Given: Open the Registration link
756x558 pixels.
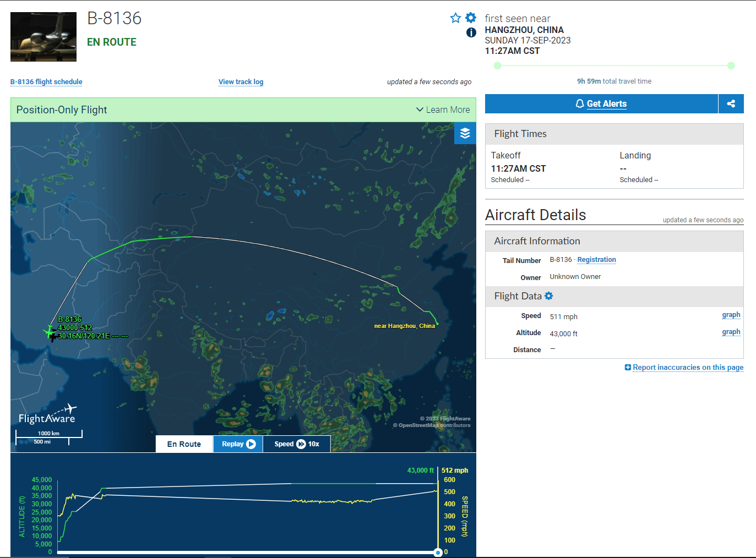Looking at the screenshot, I should tap(596, 260).
